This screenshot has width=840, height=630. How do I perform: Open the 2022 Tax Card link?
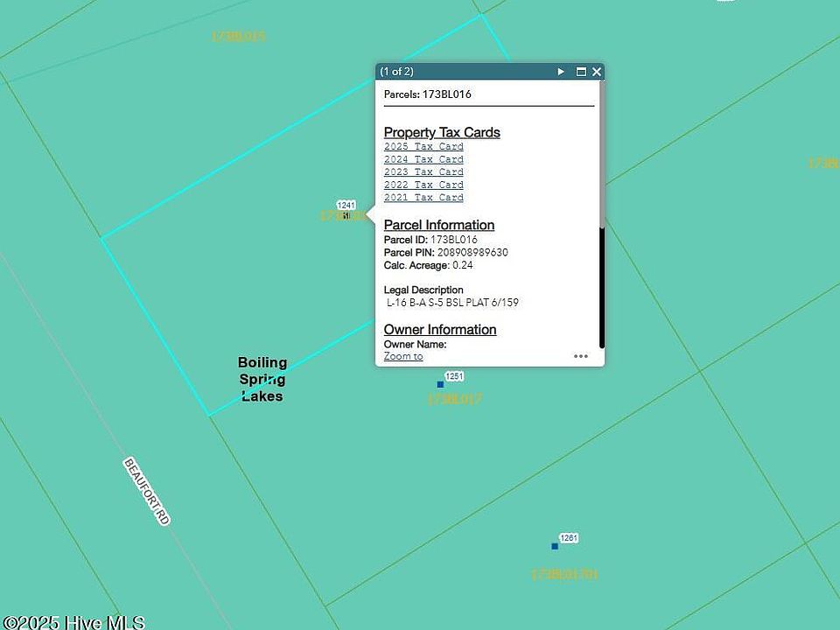pyautogui.click(x=423, y=185)
